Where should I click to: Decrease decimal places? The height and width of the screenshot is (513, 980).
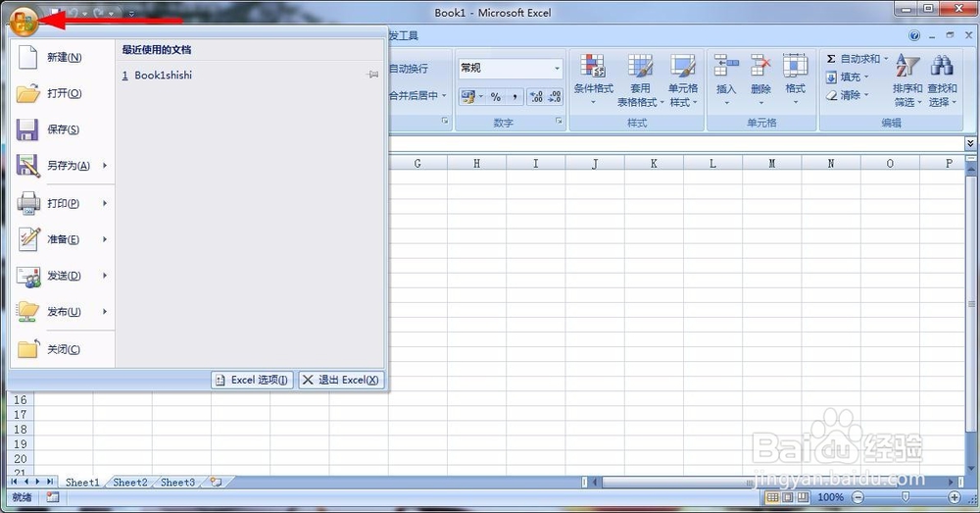click(x=555, y=97)
